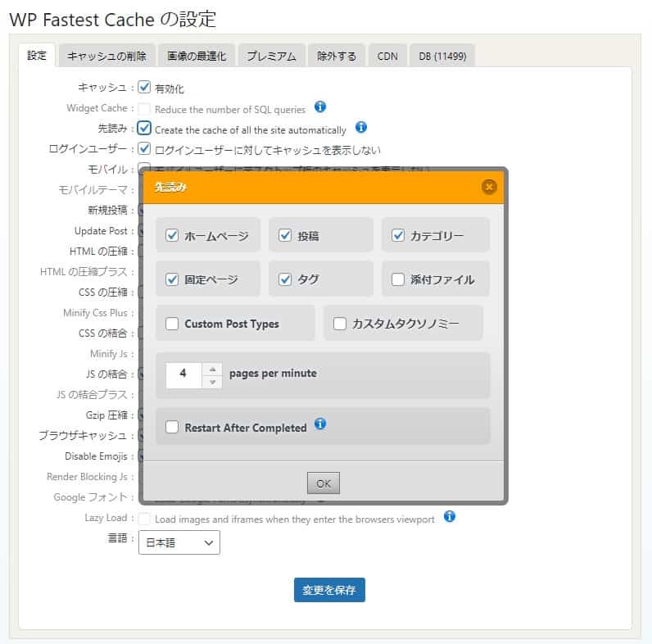Click info icon beside the 先読み preload option
652x644 pixels.
361,128
